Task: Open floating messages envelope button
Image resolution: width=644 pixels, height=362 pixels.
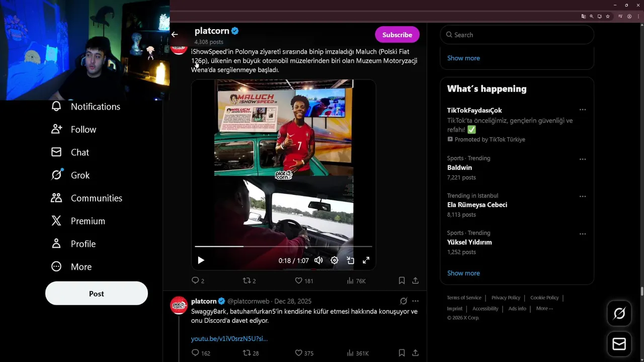Action: point(619,344)
